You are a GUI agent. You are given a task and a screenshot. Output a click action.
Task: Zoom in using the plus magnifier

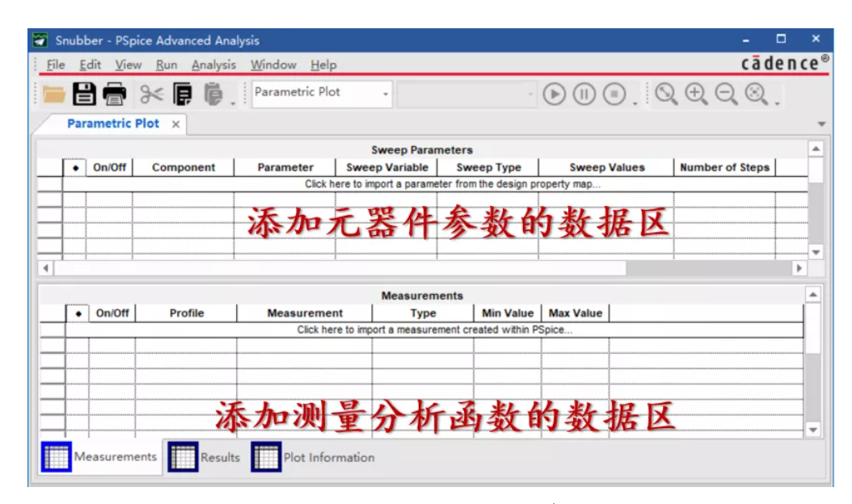696,94
